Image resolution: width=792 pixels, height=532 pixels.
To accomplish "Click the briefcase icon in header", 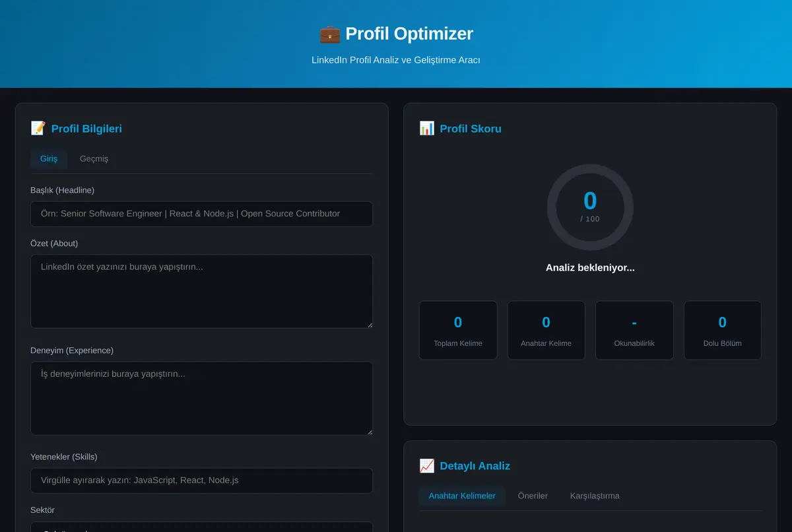I will tap(329, 34).
